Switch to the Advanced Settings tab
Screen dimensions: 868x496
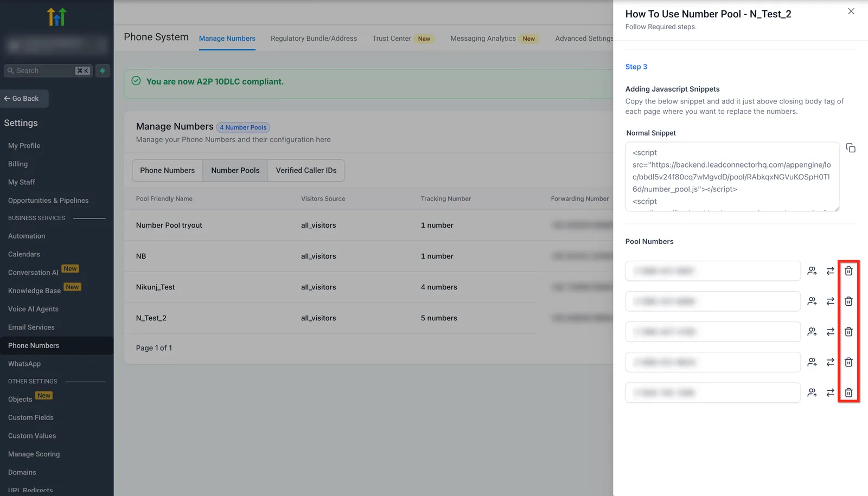pos(584,38)
